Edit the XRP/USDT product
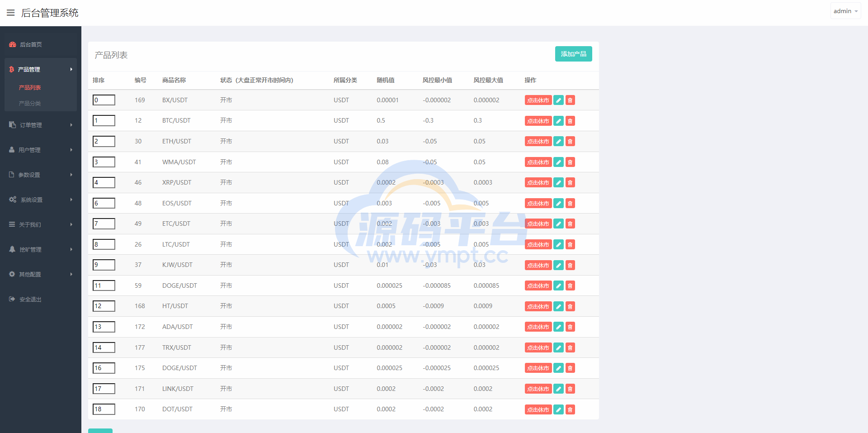This screenshot has height=433, width=868. [559, 182]
